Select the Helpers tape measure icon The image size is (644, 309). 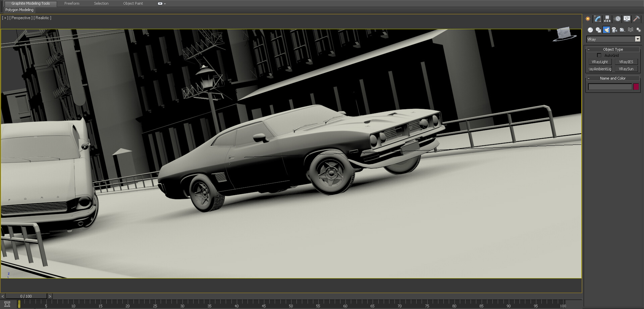click(623, 30)
